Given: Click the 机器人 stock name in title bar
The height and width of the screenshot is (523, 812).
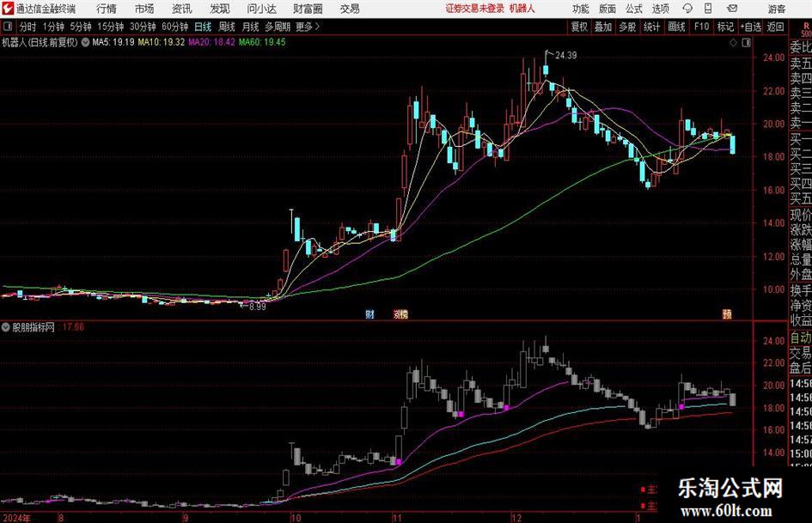Looking at the screenshot, I should (522, 9).
